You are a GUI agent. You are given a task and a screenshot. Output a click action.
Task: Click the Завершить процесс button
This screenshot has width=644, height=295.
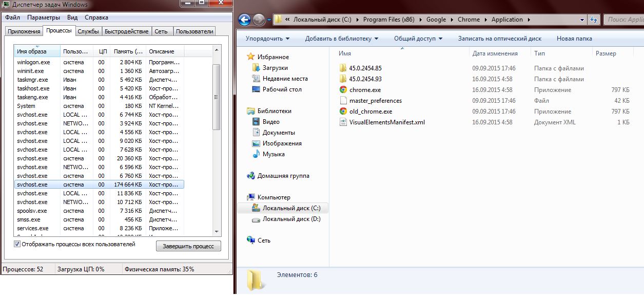click(188, 246)
